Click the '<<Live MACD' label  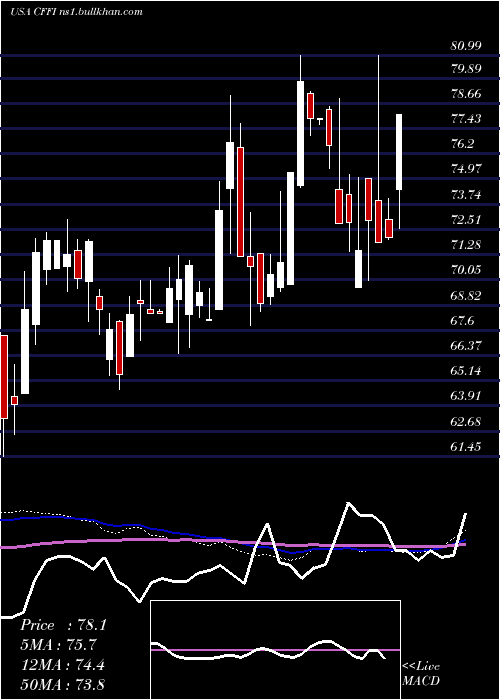[x=421, y=673]
